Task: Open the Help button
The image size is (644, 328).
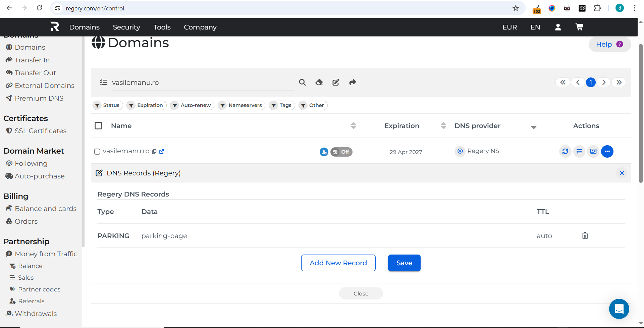Action: pos(609,44)
